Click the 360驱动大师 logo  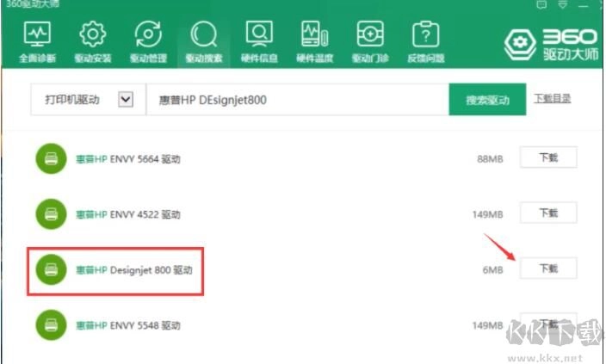point(551,45)
